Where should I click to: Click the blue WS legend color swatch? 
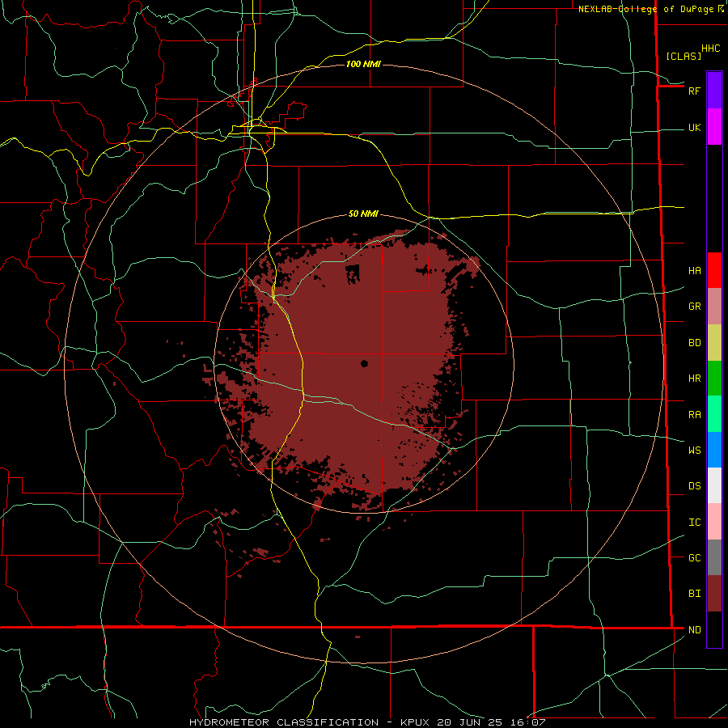tap(714, 450)
